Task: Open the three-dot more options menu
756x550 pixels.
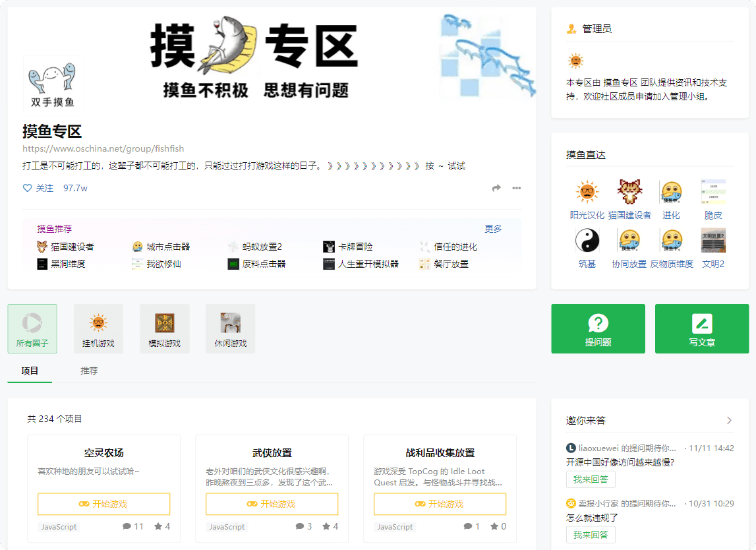Action: click(516, 188)
